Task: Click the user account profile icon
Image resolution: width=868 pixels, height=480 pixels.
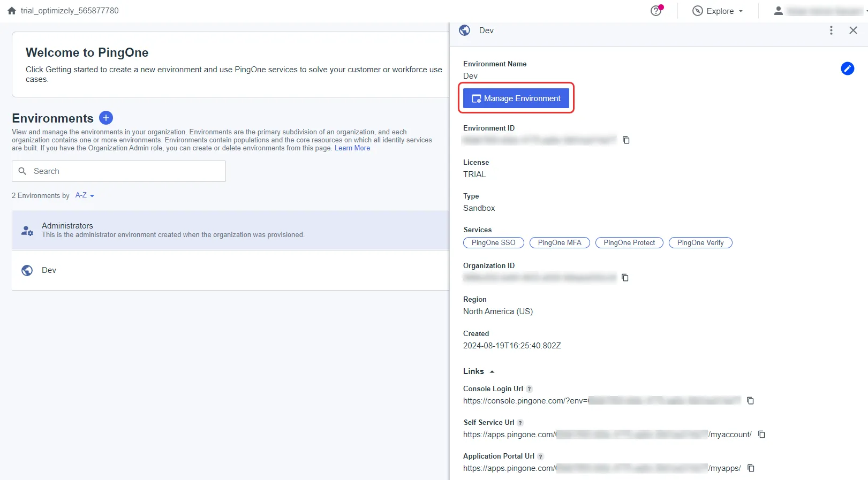Action: (x=779, y=11)
